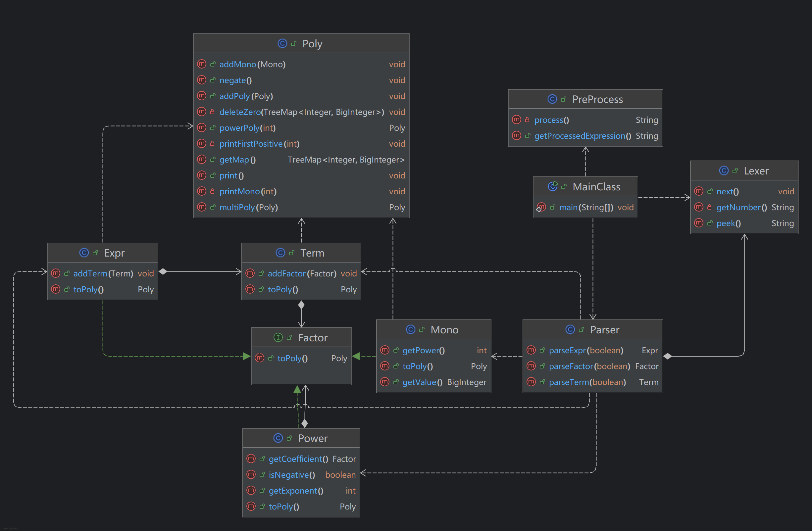This screenshot has height=531, width=812.
Task: Select the Mono class header
Action: click(444, 329)
